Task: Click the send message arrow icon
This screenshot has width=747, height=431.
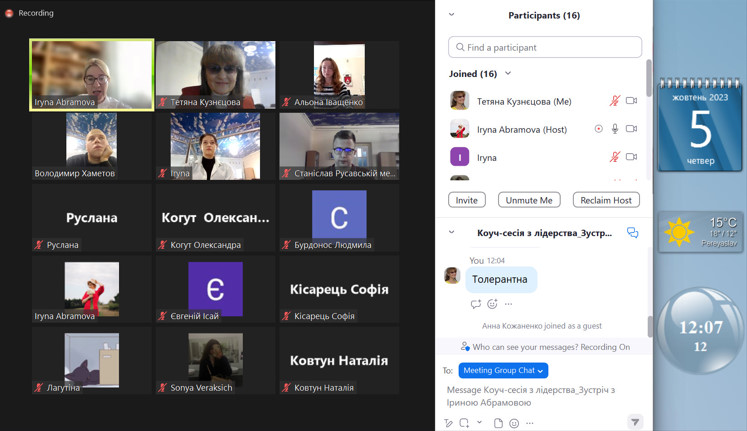Action: (x=635, y=421)
